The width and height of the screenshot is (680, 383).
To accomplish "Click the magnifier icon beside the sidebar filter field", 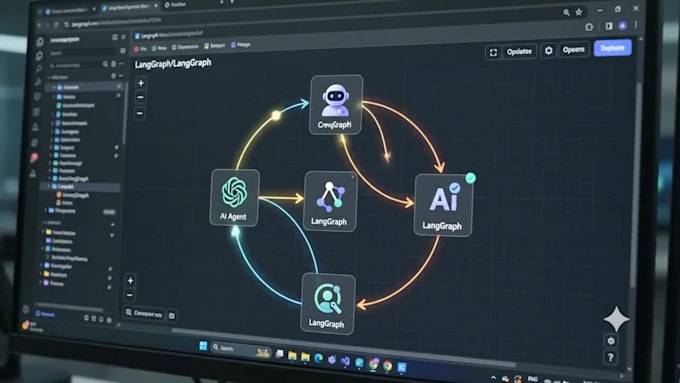I will (105, 64).
